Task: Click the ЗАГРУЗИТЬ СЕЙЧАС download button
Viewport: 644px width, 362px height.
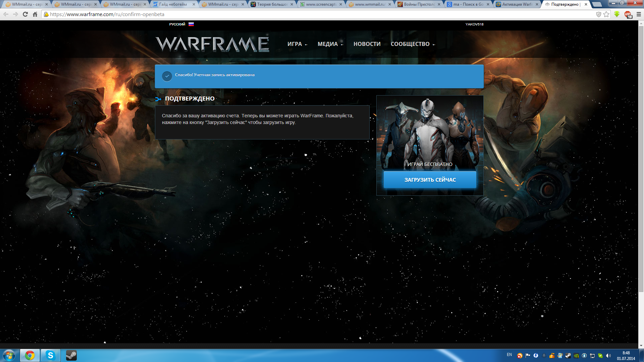Action: (430, 180)
